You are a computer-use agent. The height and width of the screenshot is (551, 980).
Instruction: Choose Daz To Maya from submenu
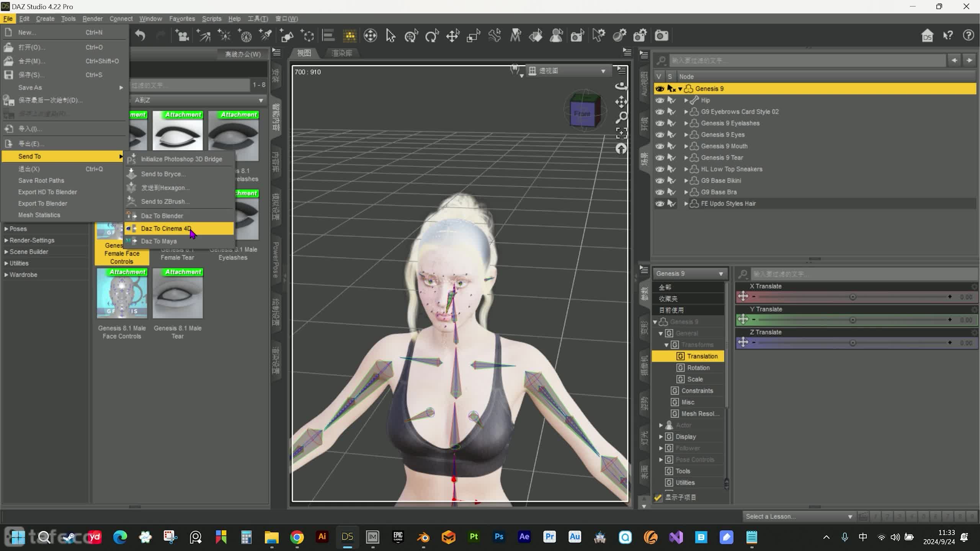(x=179, y=241)
